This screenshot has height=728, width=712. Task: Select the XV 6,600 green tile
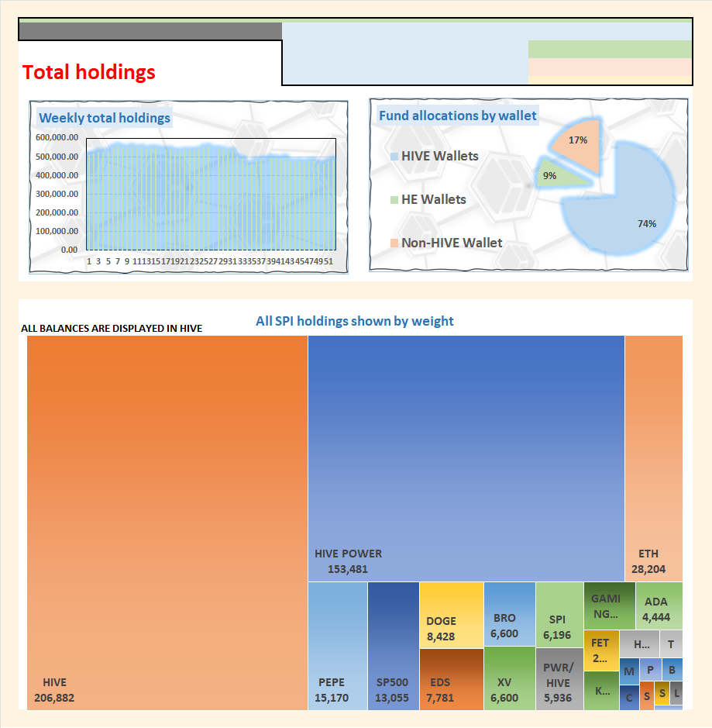(x=509, y=678)
